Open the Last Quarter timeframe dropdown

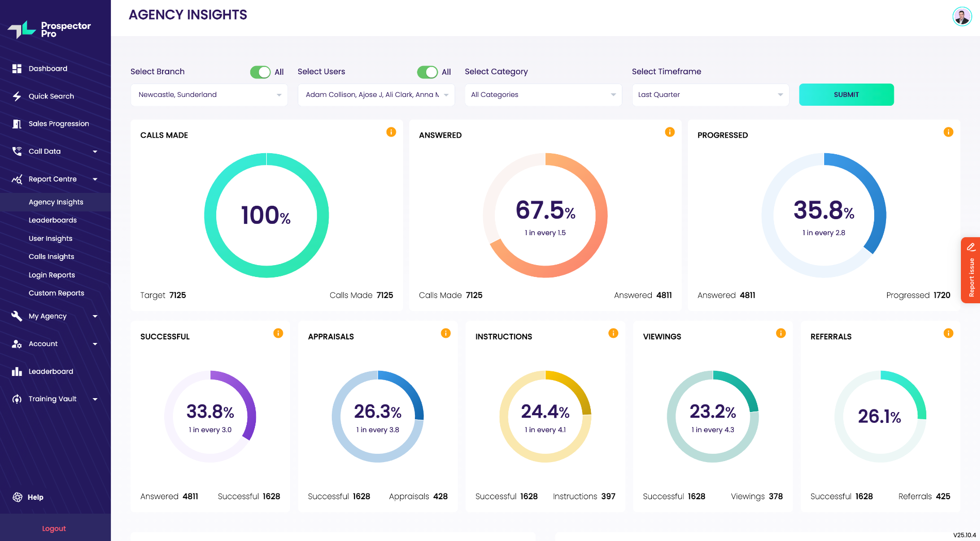tap(711, 95)
